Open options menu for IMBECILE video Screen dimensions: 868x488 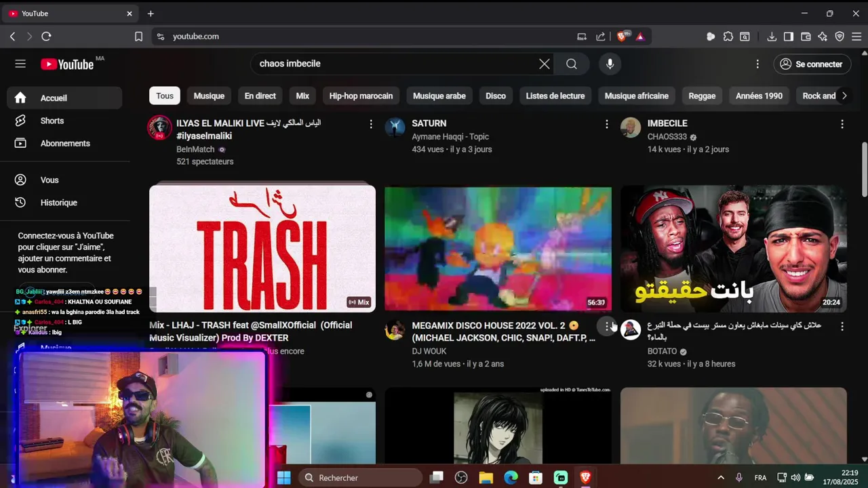pos(842,124)
